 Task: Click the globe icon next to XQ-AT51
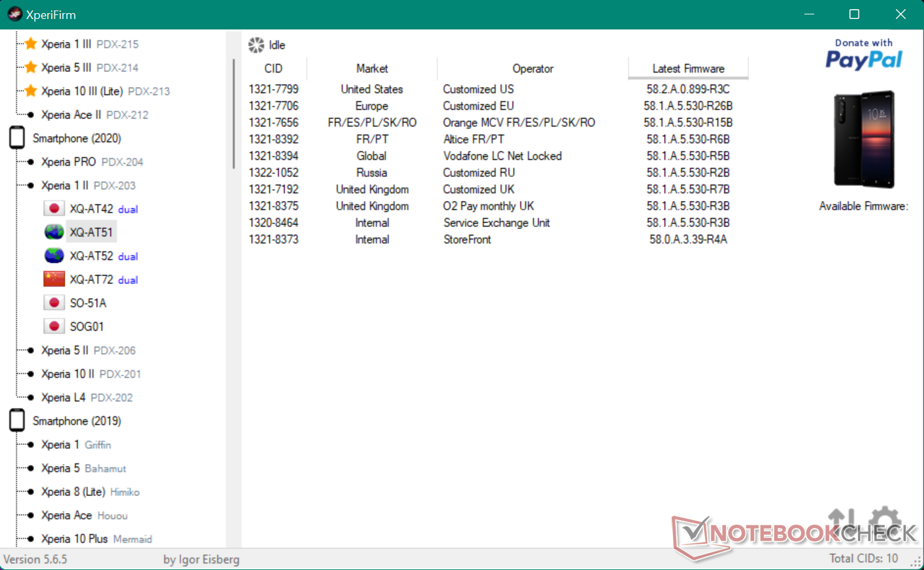pos(54,232)
